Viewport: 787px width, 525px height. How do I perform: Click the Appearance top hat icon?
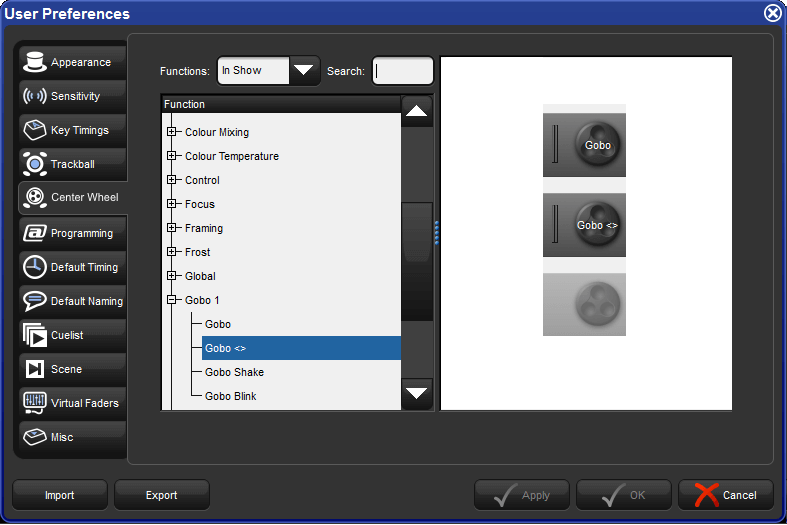click(34, 62)
